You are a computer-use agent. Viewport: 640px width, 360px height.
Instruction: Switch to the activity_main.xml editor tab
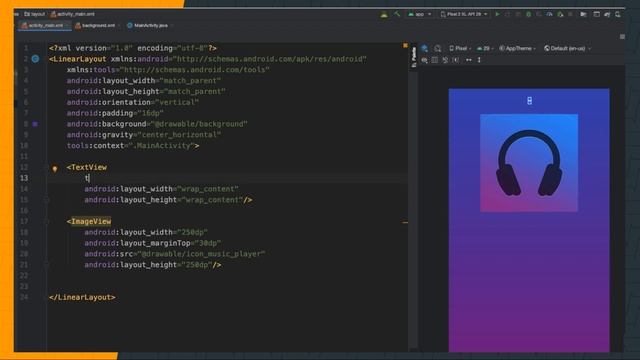(44, 25)
